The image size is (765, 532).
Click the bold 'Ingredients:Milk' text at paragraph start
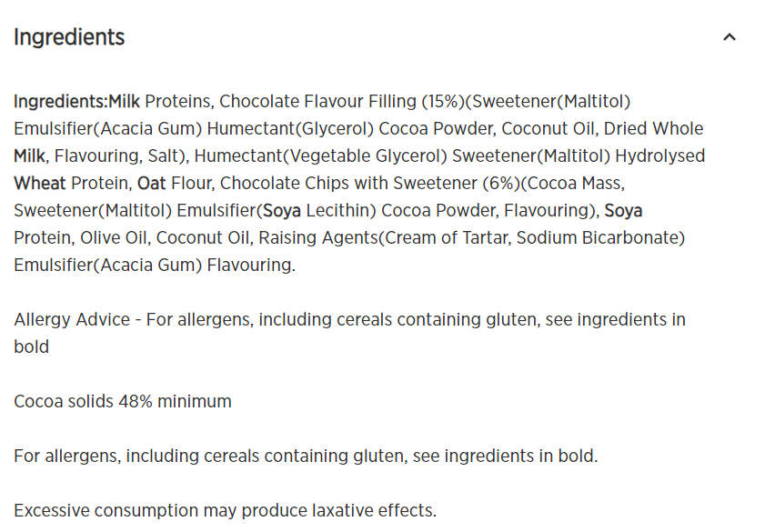pos(76,102)
